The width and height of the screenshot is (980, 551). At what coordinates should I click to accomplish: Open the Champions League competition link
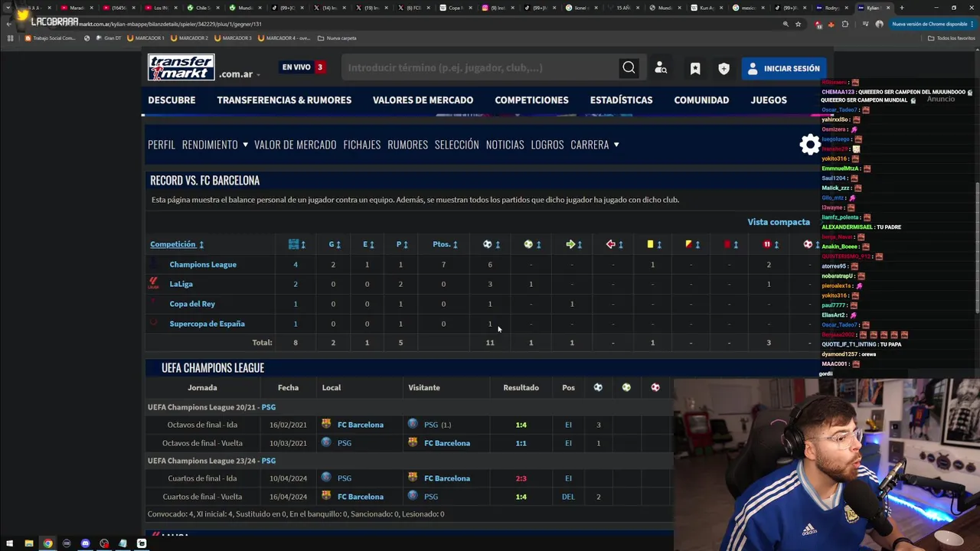pos(203,264)
